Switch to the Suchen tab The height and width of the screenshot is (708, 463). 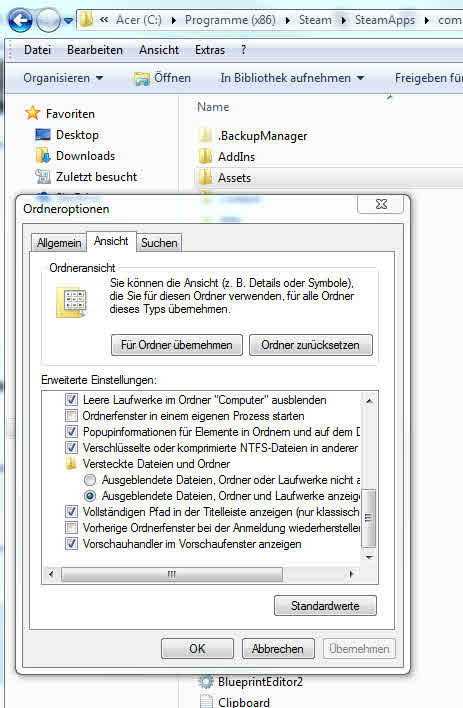[x=159, y=242]
